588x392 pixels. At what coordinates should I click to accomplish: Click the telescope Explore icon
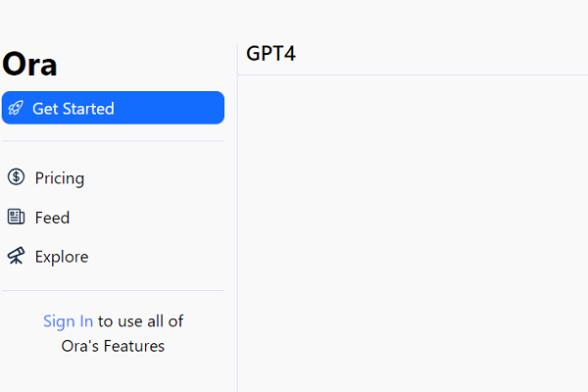tap(16, 256)
